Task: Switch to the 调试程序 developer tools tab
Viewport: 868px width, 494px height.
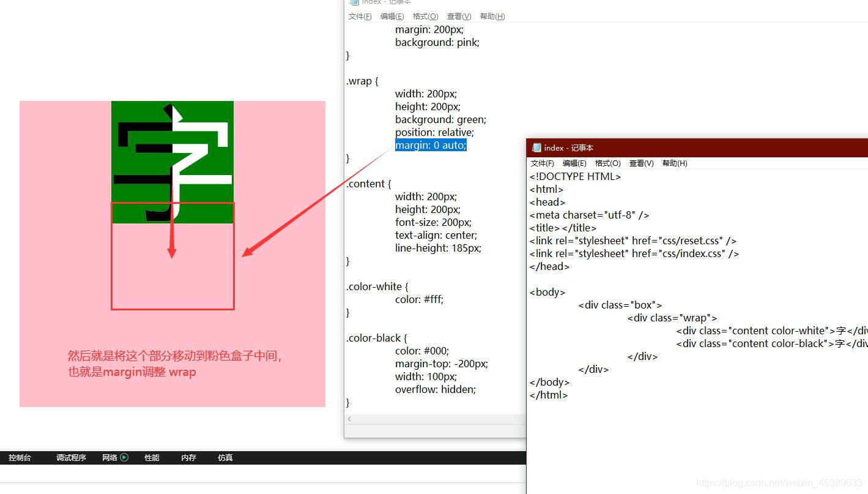Action: (x=71, y=457)
